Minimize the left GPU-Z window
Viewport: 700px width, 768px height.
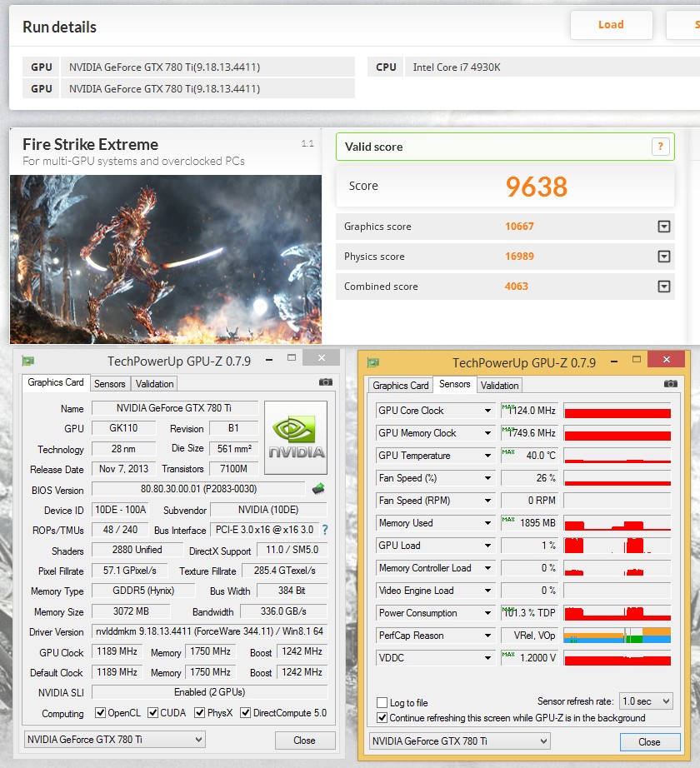coord(269,360)
